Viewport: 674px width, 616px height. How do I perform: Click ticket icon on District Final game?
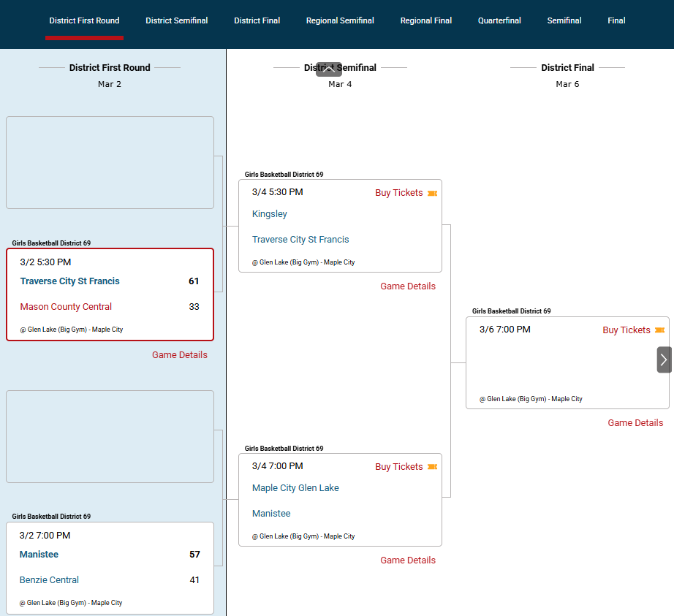point(659,330)
